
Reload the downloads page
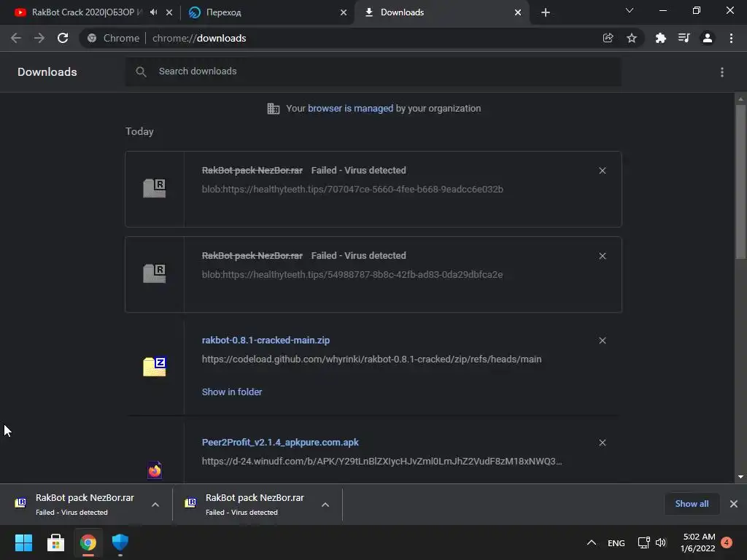63,38
